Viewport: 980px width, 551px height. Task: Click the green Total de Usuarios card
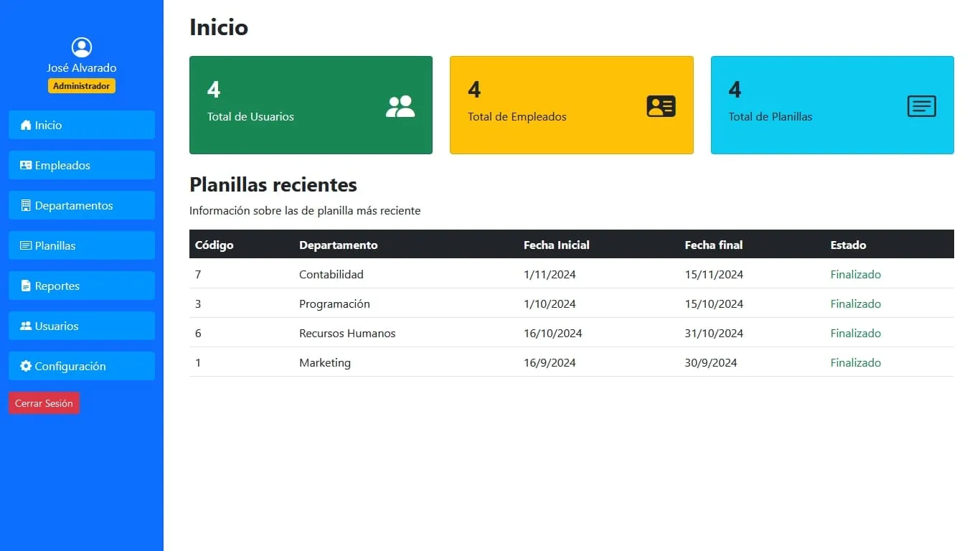point(311,105)
